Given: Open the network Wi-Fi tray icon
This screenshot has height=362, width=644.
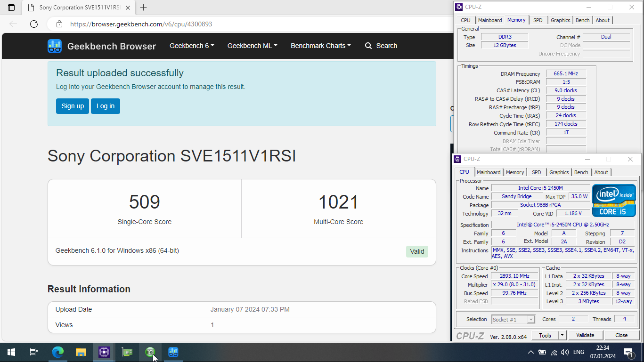Looking at the screenshot, I should [x=554, y=352].
